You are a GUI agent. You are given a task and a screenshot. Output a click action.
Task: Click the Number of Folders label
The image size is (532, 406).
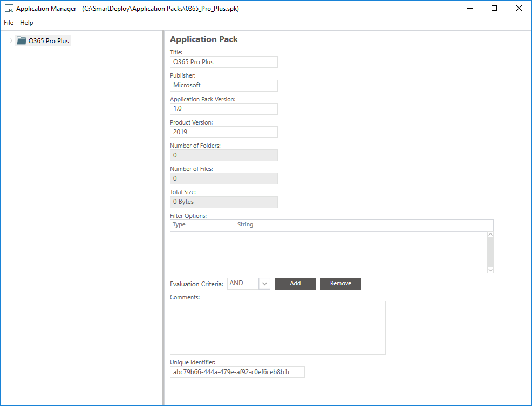(x=195, y=146)
